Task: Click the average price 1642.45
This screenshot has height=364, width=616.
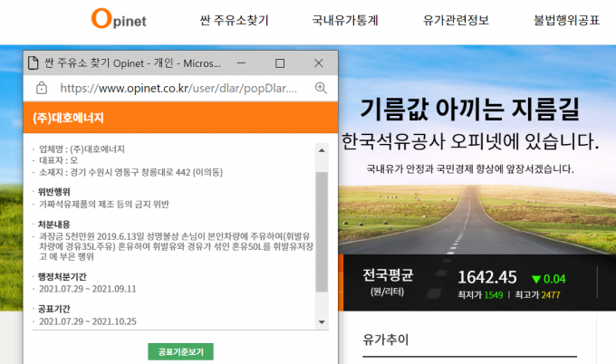Action: (x=487, y=277)
